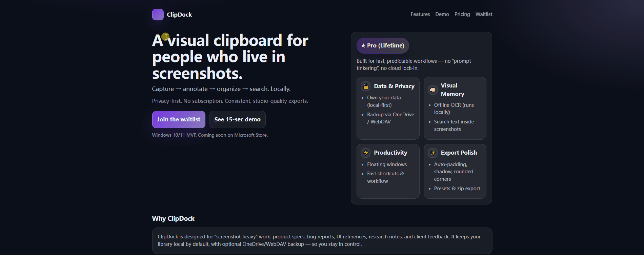Click 'Auto-padding, shadow, rounded corners' bullet
The width and height of the screenshot is (644, 255).
tap(454, 172)
